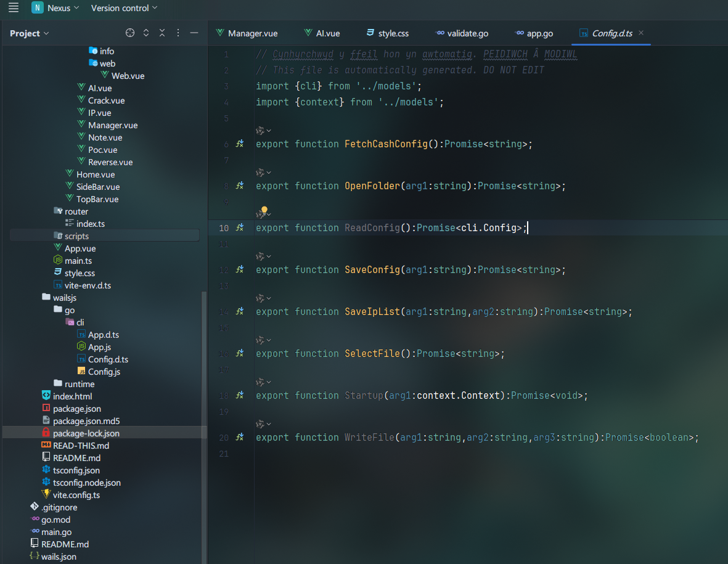Select the scripts folder

[x=71, y=236]
